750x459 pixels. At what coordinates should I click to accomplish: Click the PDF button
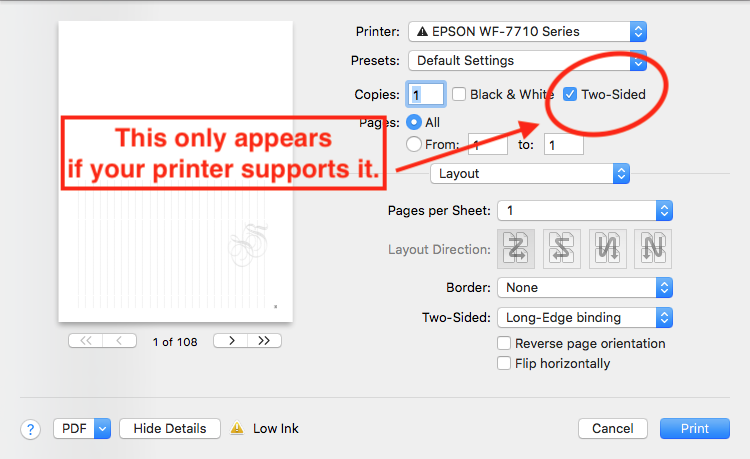pos(74,428)
